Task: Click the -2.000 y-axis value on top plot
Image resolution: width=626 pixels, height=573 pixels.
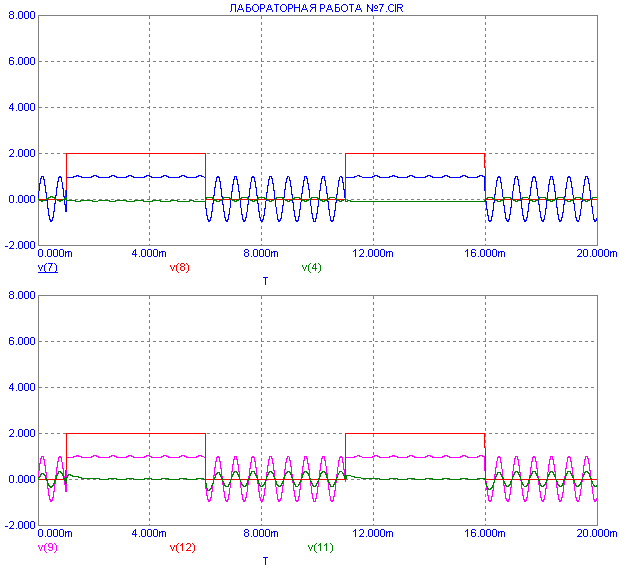Action: pos(20,245)
